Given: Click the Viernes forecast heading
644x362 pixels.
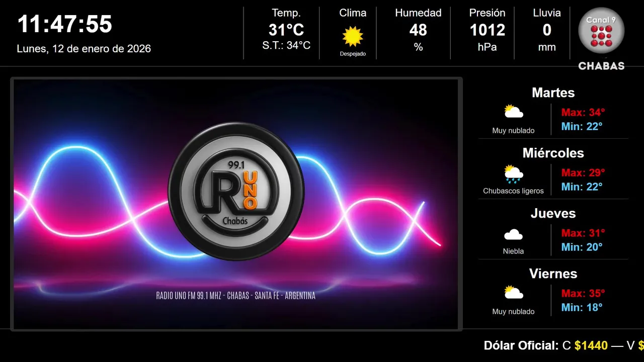Looking at the screenshot, I should pyautogui.click(x=553, y=274).
